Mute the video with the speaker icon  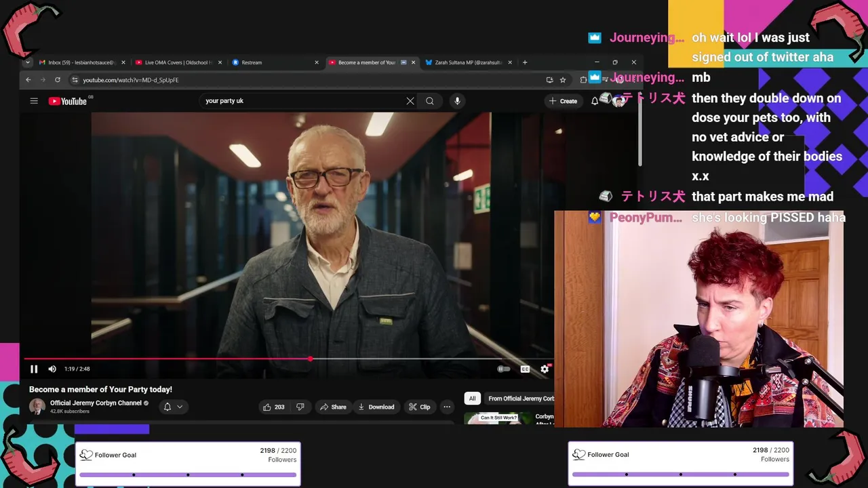[x=52, y=369]
